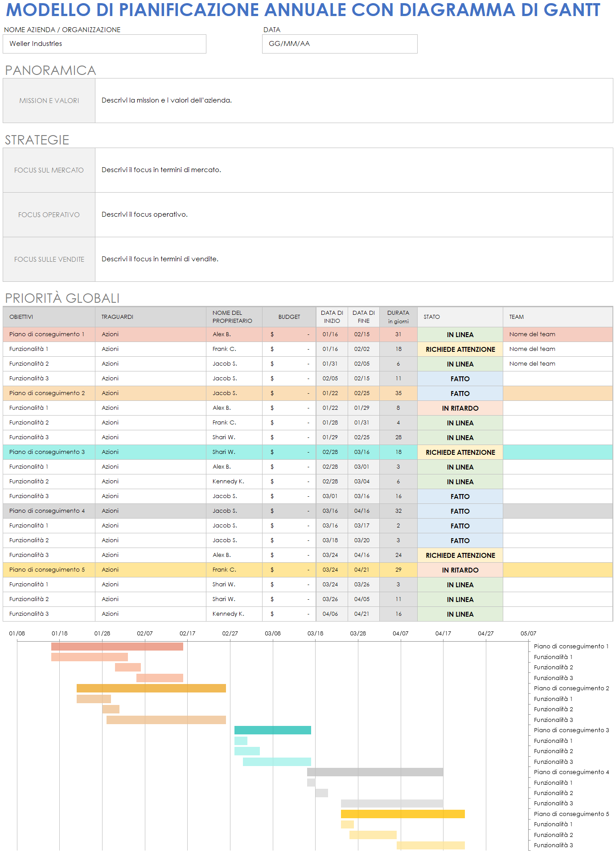The height and width of the screenshot is (853, 616).
Task: Click the main Gantt planning template title
Action: 303,10
